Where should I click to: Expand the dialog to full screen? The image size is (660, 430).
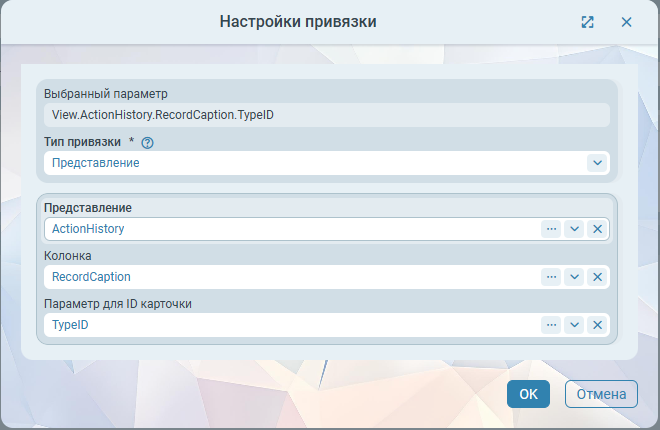[x=588, y=22]
